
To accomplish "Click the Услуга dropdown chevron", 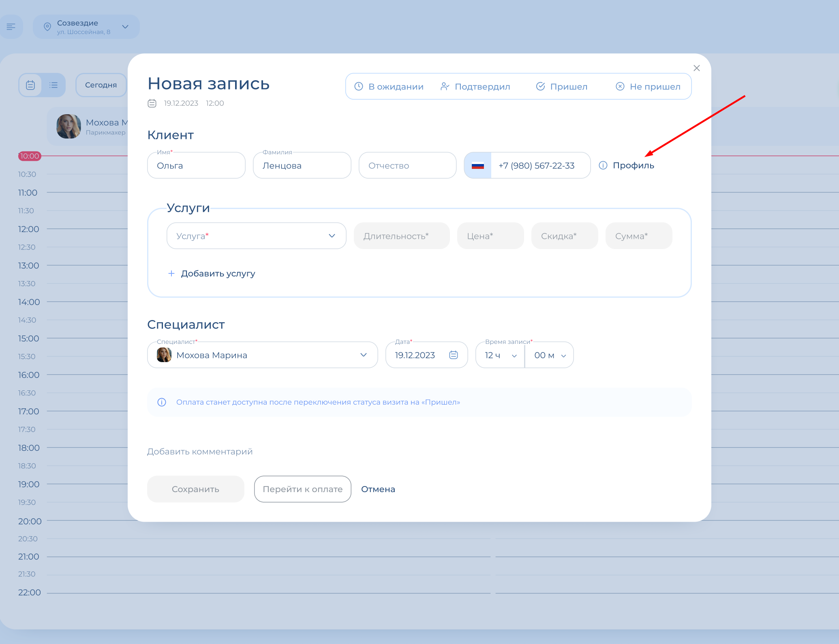I will click(x=332, y=236).
